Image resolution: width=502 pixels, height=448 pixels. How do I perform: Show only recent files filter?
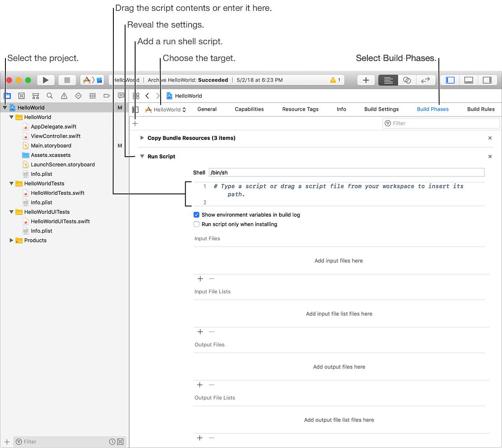pyautogui.click(x=112, y=442)
